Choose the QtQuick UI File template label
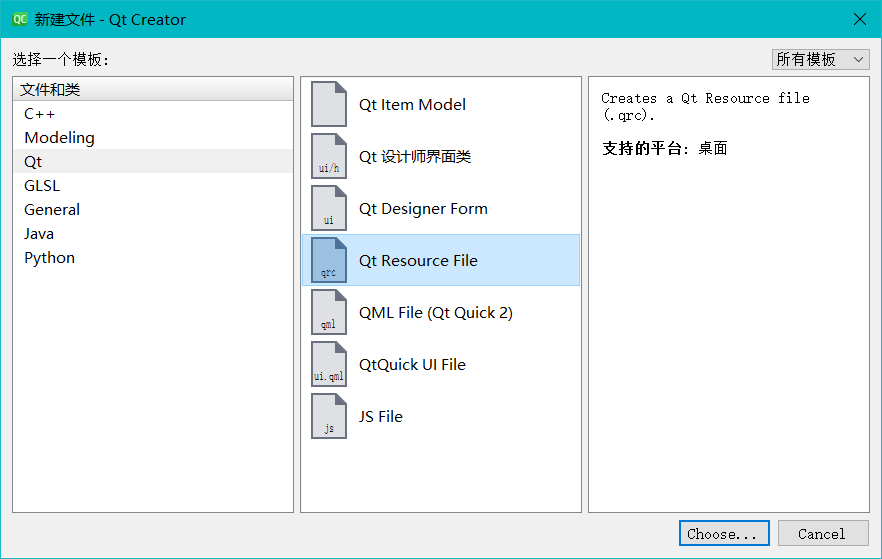The image size is (882, 559). click(412, 364)
